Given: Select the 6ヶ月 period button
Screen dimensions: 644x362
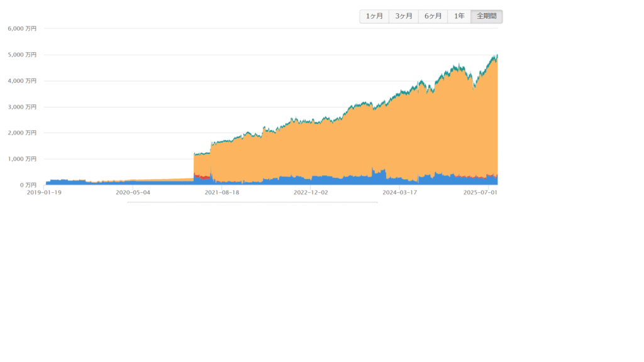Looking at the screenshot, I should pyautogui.click(x=433, y=16).
